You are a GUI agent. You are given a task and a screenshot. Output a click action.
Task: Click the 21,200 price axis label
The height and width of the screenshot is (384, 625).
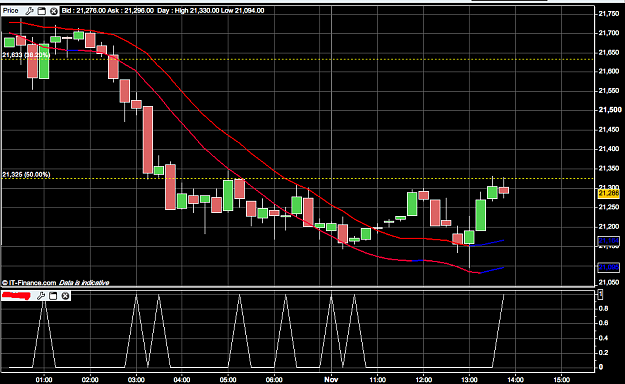click(x=609, y=226)
